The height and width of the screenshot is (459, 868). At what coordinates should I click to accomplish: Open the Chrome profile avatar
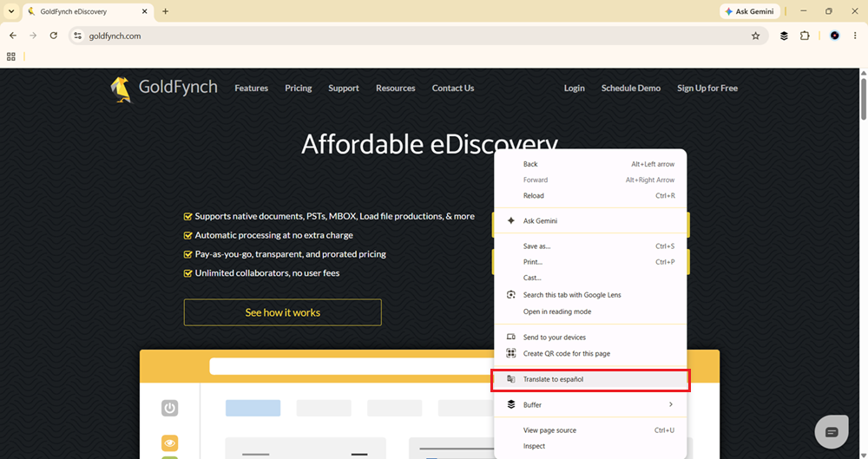tap(835, 36)
